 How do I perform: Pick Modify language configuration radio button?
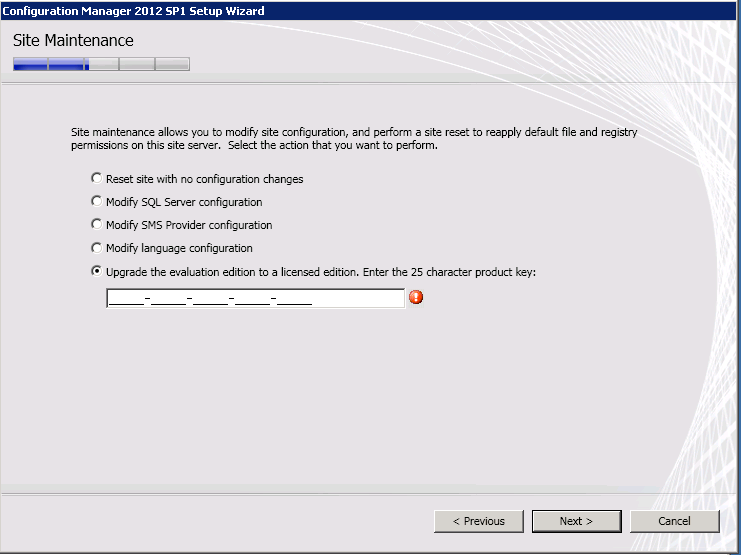click(x=96, y=248)
